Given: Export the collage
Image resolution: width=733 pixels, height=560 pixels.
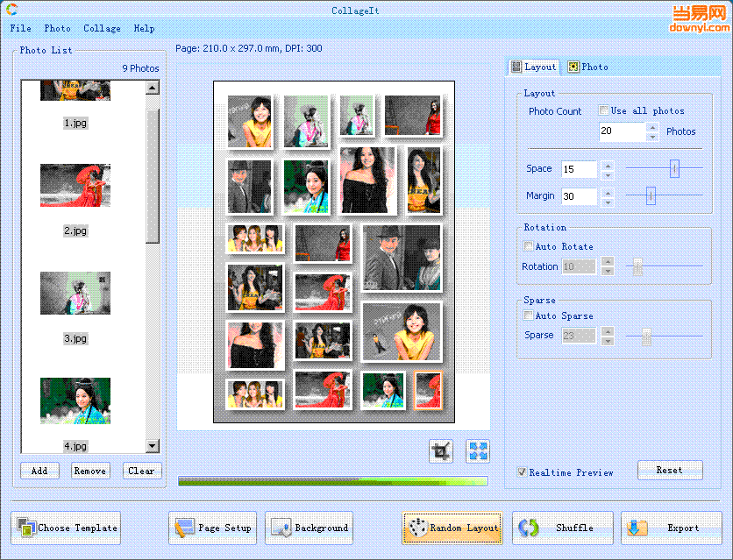Looking at the screenshot, I should click(x=671, y=528).
